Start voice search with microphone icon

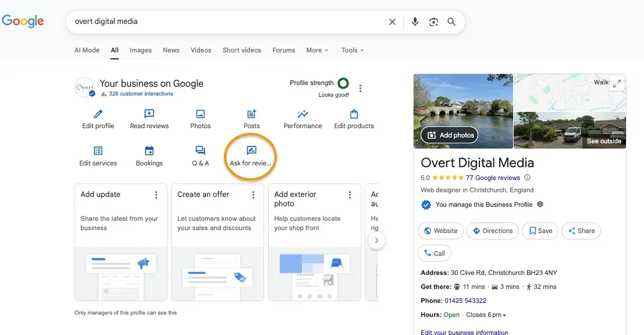click(x=415, y=22)
